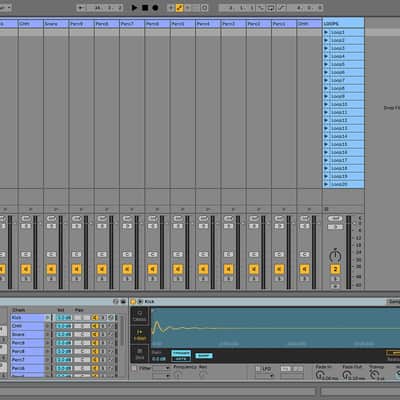Click the Fade In knob
Screen dimensions: 400x400
320,375
